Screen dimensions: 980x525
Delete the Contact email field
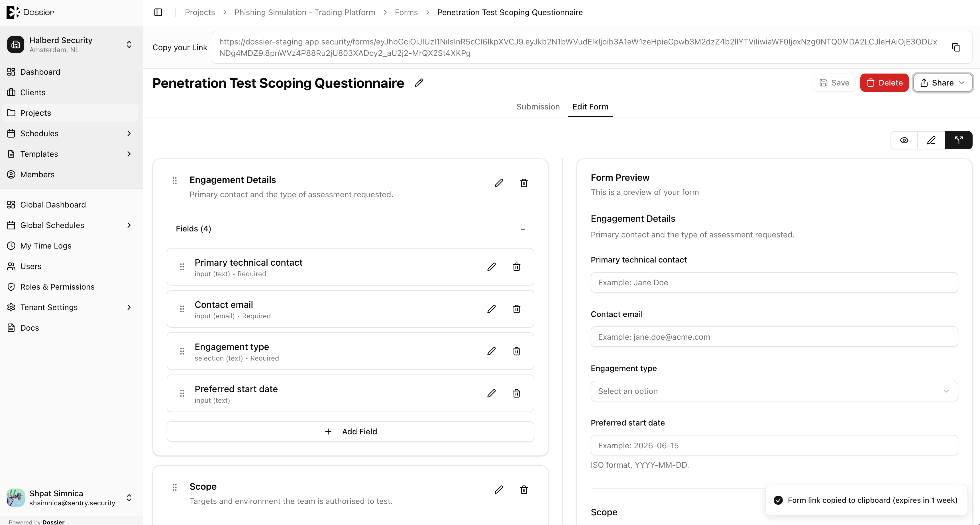click(517, 309)
